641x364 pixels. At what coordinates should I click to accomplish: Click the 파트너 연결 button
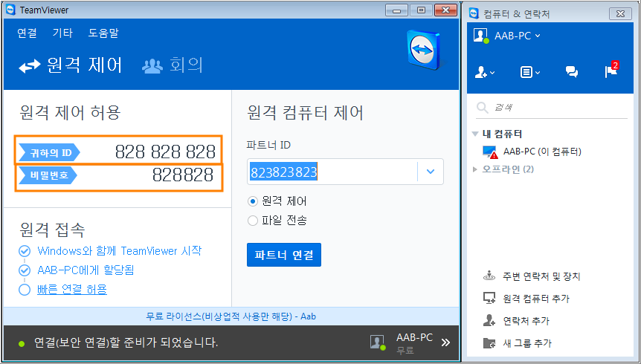coord(284,255)
